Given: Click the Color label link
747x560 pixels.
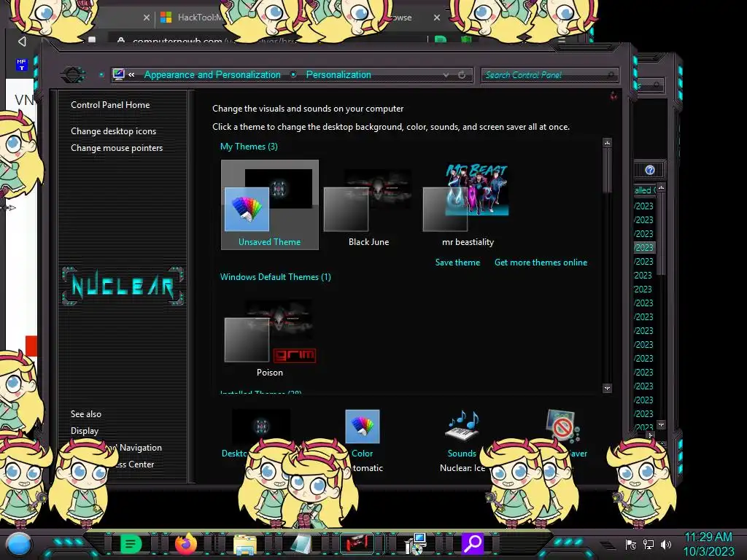Looking at the screenshot, I should 362,454.
